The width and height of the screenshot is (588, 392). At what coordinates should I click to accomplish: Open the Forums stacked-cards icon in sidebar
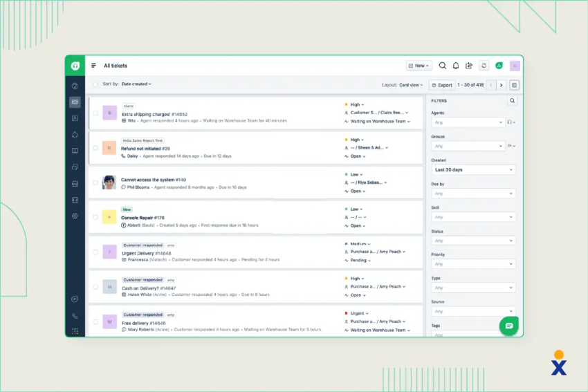(x=75, y=167)
